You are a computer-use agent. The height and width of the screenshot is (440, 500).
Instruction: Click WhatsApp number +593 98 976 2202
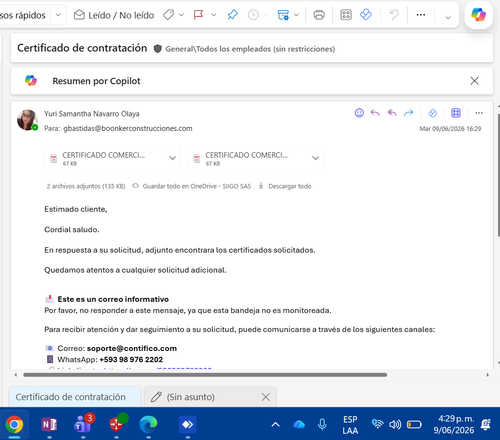[x=131, y=360]
